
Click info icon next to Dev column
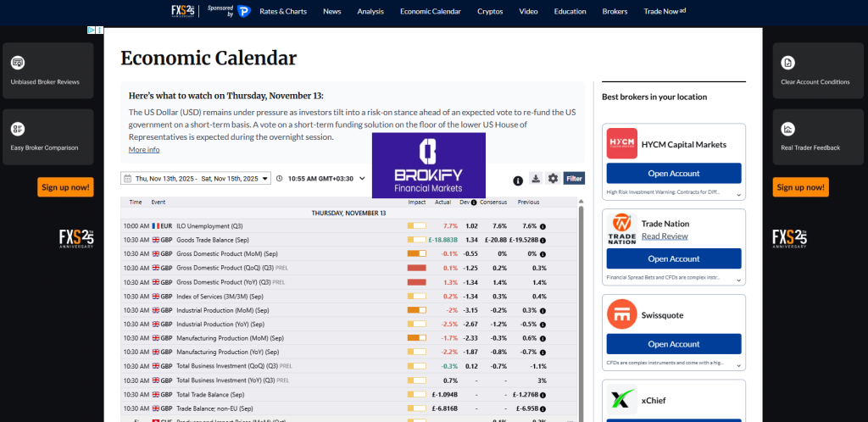click(x=476, y=203)
